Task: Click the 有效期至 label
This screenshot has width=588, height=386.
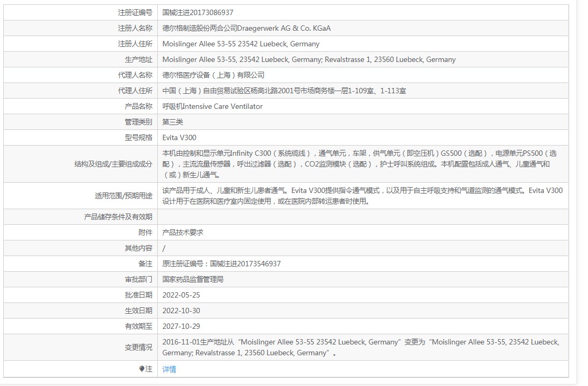Action: [138, 326]
